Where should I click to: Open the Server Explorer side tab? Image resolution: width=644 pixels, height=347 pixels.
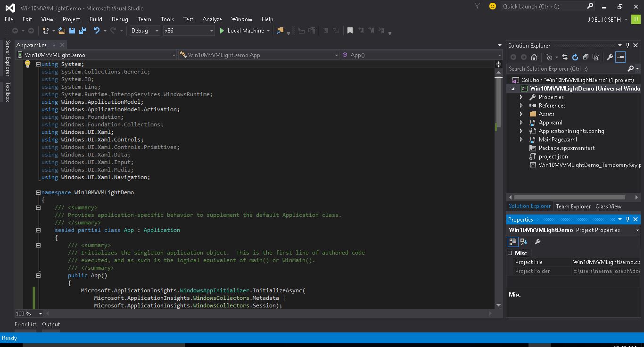8,58
